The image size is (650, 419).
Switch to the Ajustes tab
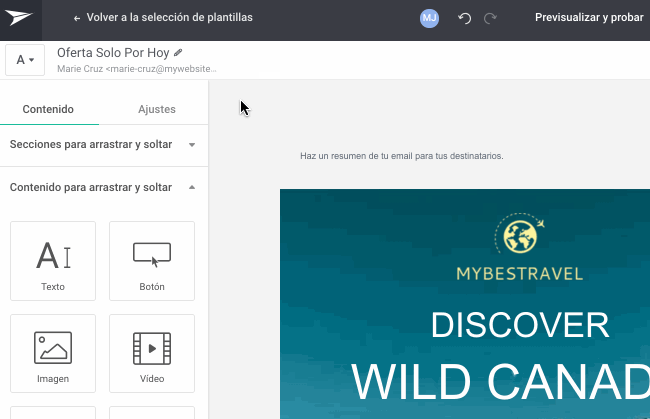(157, 109)
